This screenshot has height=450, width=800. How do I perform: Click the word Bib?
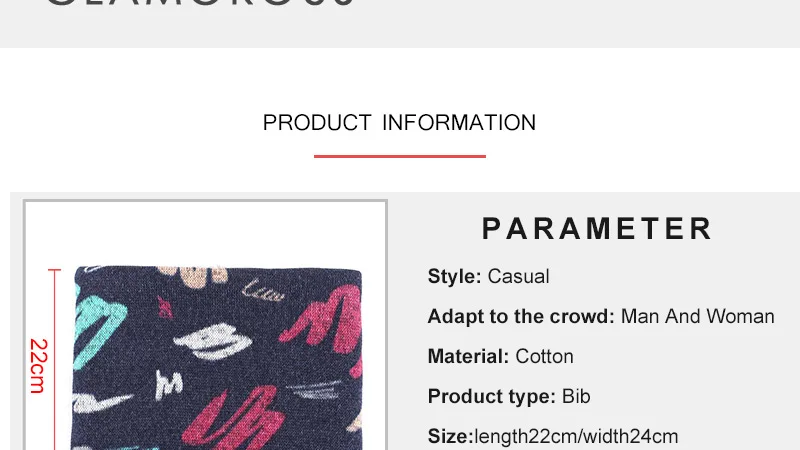(x=576, y=396)
